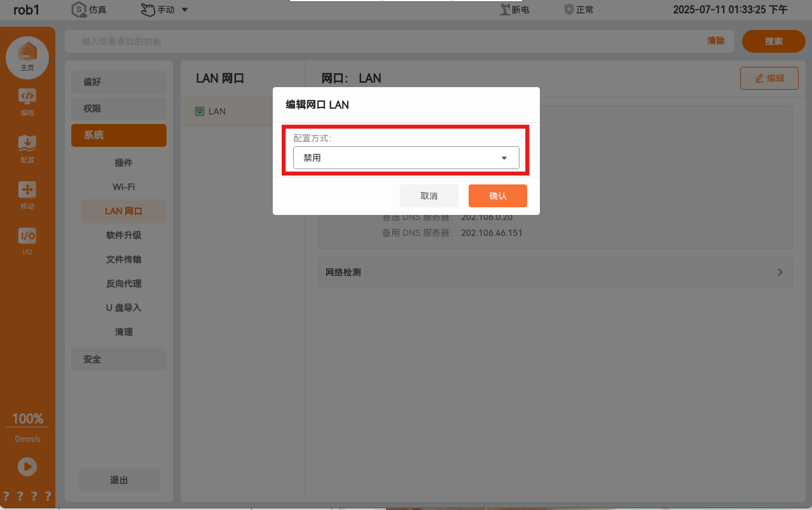The image size is (812, 510).
Task: Click the date and time display
Action: [x=730, y=10]
